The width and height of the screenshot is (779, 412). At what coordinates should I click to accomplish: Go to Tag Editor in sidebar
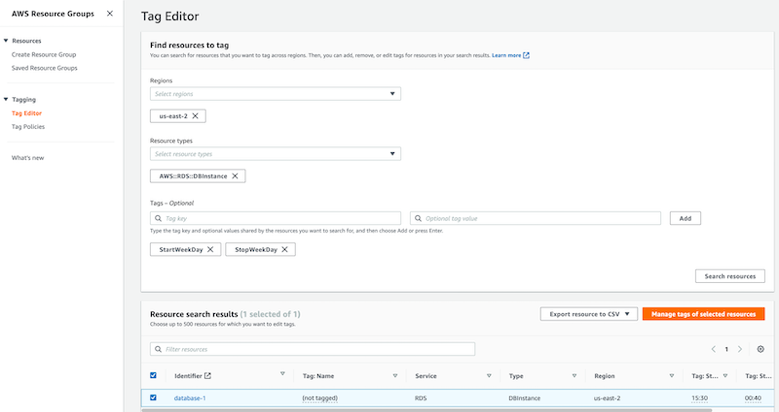pos(27,113)
